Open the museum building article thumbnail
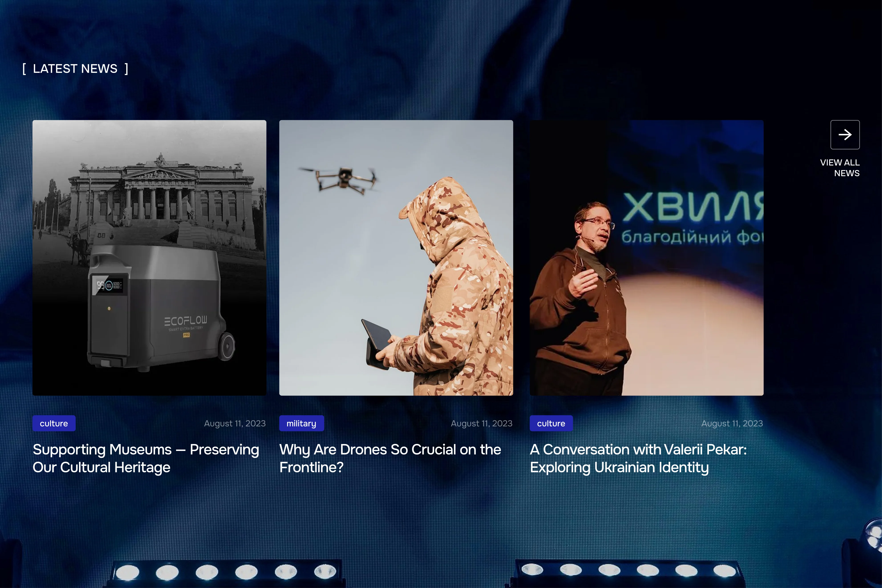 161,195
